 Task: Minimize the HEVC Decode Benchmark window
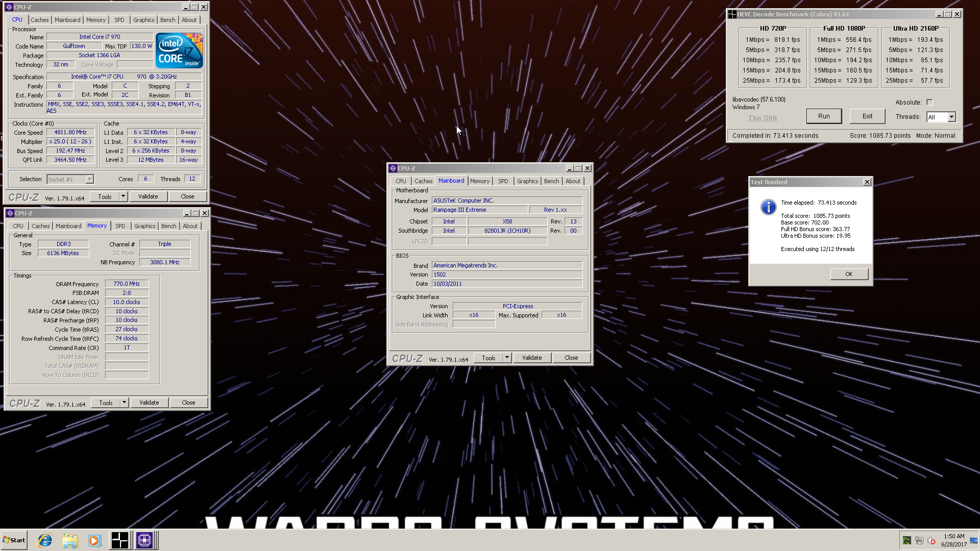(939, 14)
